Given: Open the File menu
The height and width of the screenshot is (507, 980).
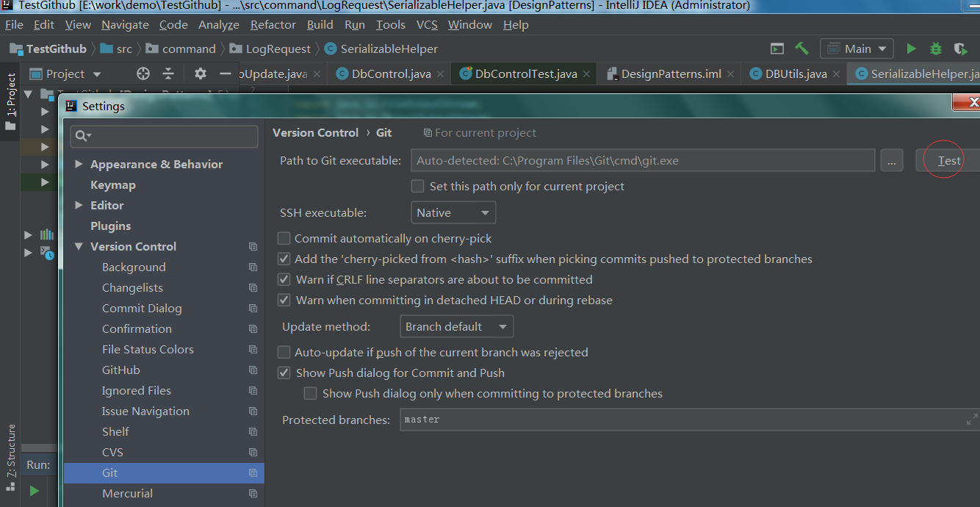Looking at the screenshot, I should tap(14, 24).
